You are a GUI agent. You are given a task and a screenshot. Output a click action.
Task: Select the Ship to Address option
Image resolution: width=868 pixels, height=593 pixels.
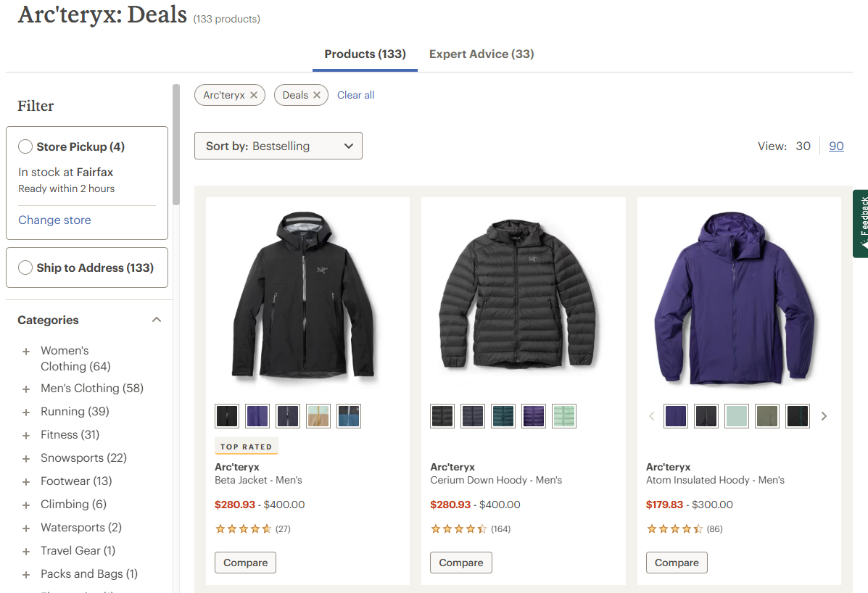(x=25, y=267)
